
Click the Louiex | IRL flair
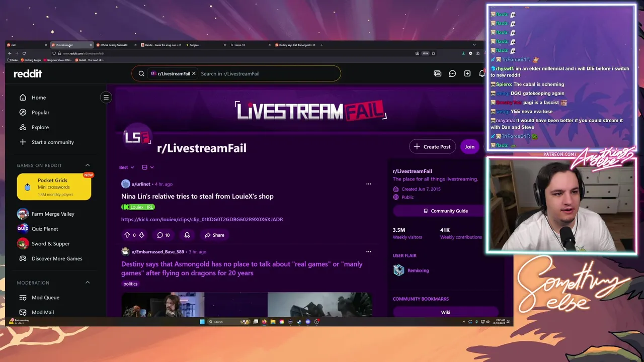[138, 207]
